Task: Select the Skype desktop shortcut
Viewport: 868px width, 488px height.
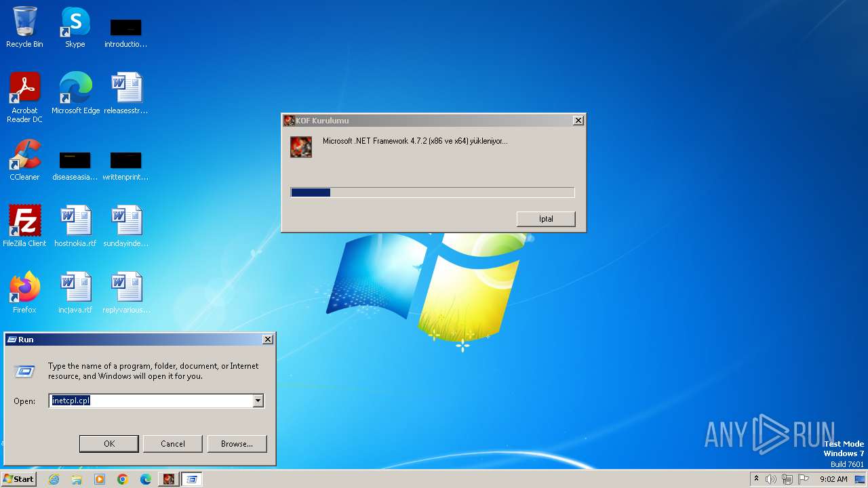Action: 75,27
